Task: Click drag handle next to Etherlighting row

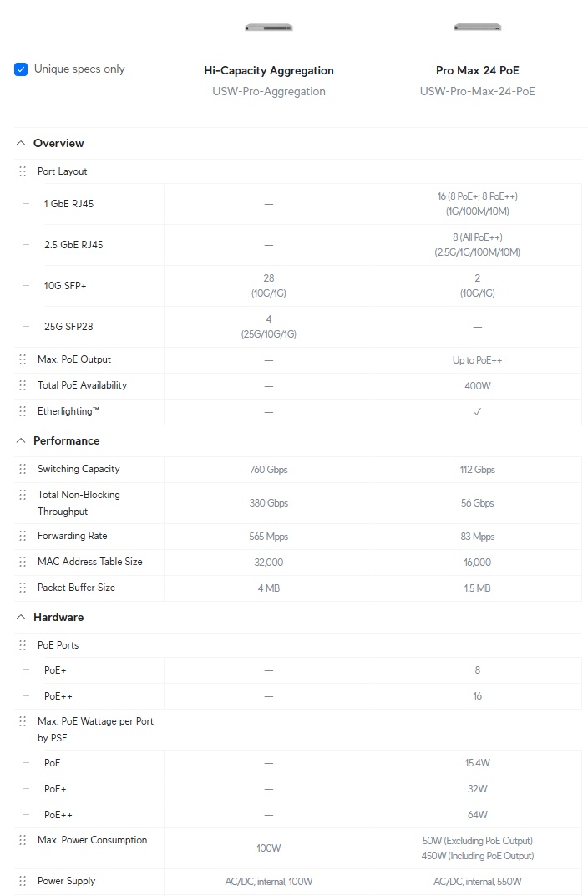Action: click(23, 411)
